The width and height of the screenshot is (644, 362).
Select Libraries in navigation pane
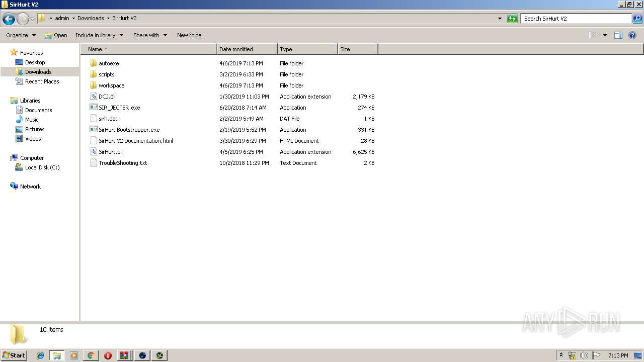click(30, 101)
